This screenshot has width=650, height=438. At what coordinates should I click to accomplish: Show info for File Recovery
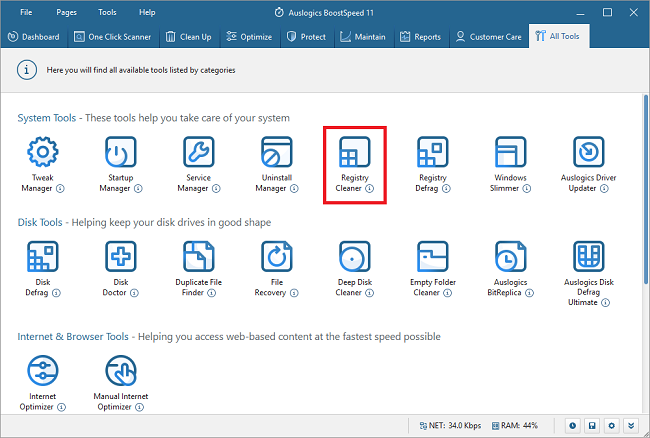point(294,293)
